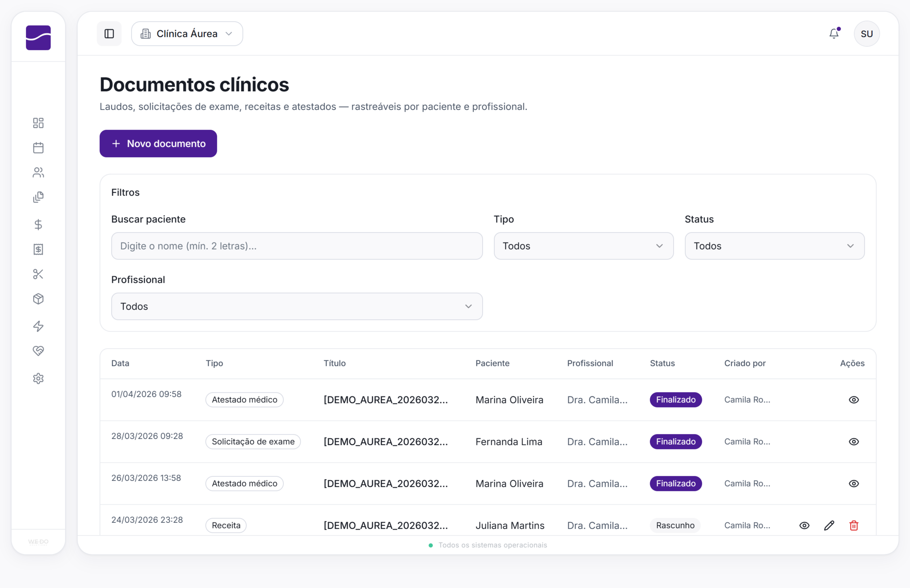
Task: Click the date 28/03/2026 09:28
Action: 147,436
